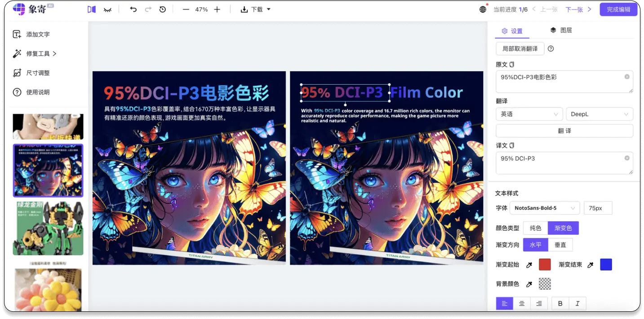Select 纯色 solid color type
Viewport: 644px width, 319px height.
(536, 228)
